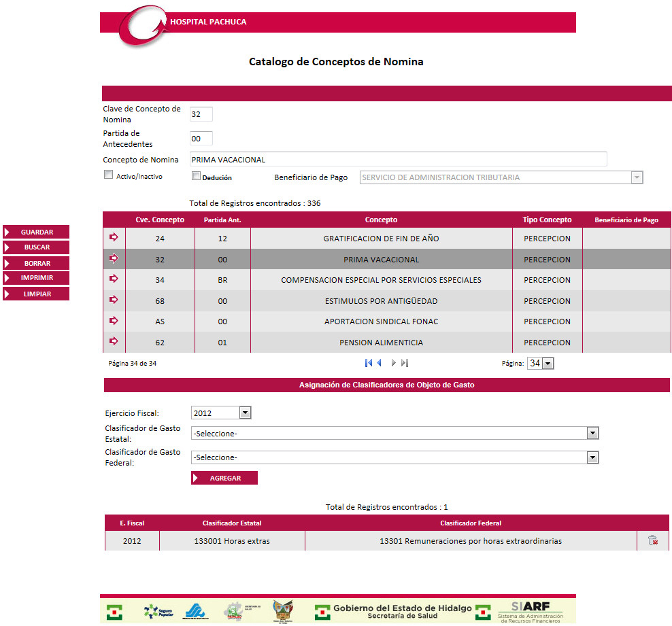This screenshot has height=626, width=672.
Task: Click the Clasificador Estatal column header
Action: (232, 523)
